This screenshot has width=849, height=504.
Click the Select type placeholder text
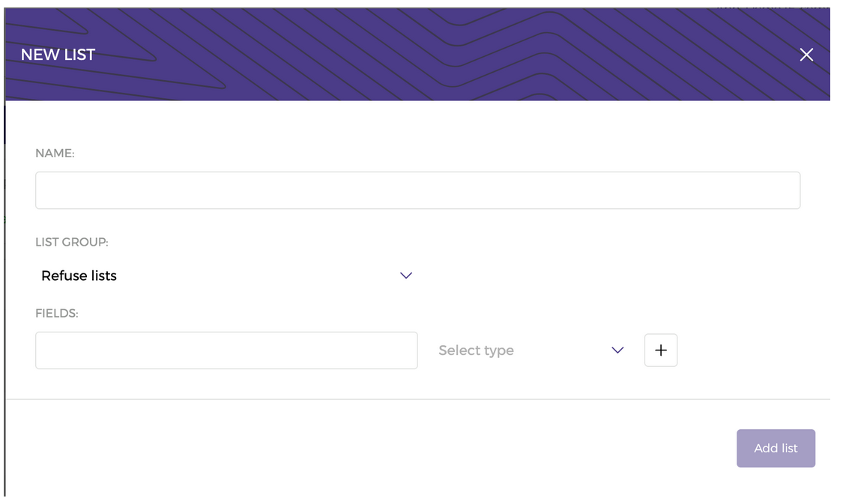pyautogui.click(x=476, y=350)
